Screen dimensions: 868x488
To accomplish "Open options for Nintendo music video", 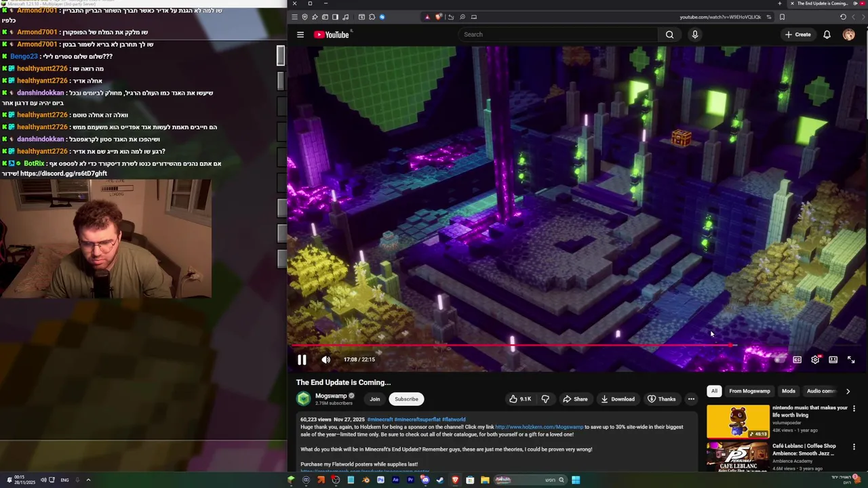I will (854, 409).
